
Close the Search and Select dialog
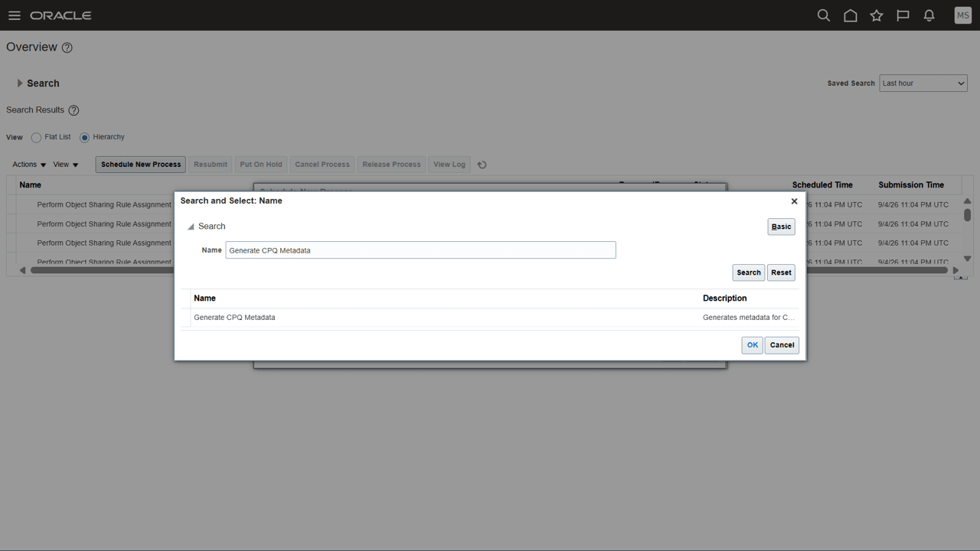pos(794,201)
